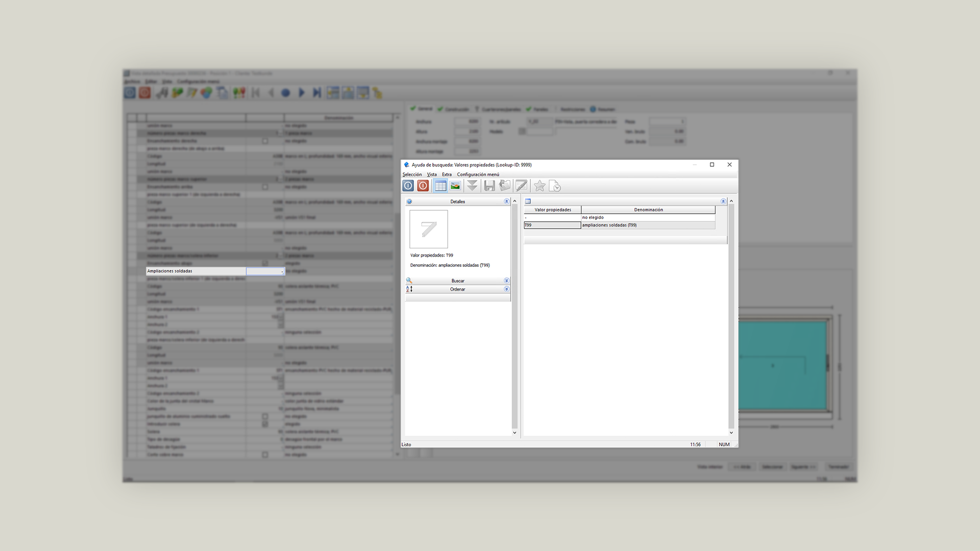
Task: Cancel lookup with the red power icon
Action: coord(423,186)
